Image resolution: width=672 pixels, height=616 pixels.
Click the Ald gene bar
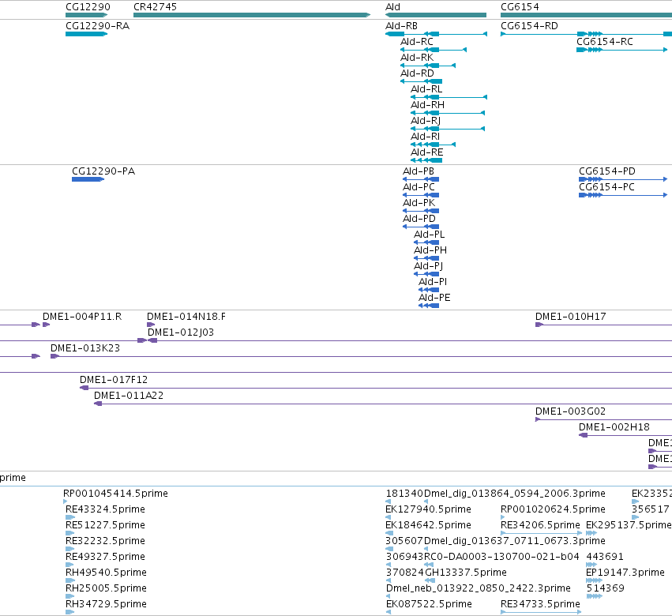coord(436,15)
